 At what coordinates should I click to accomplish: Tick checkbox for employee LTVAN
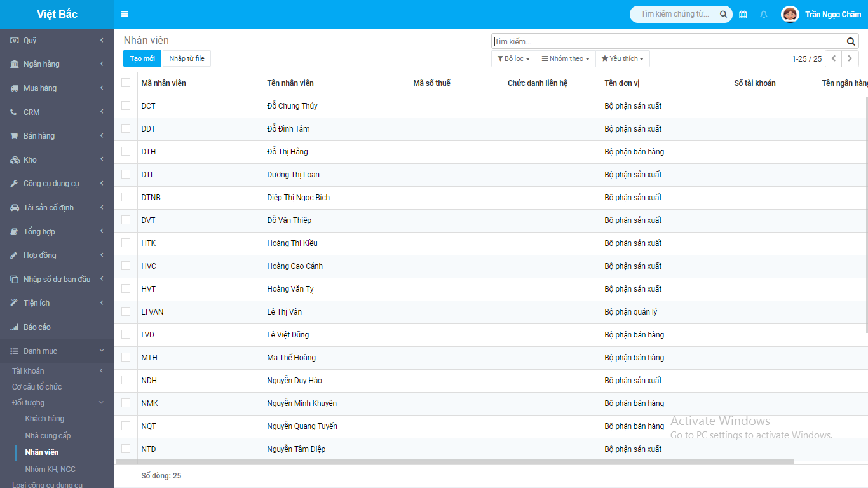coord(126,311)
